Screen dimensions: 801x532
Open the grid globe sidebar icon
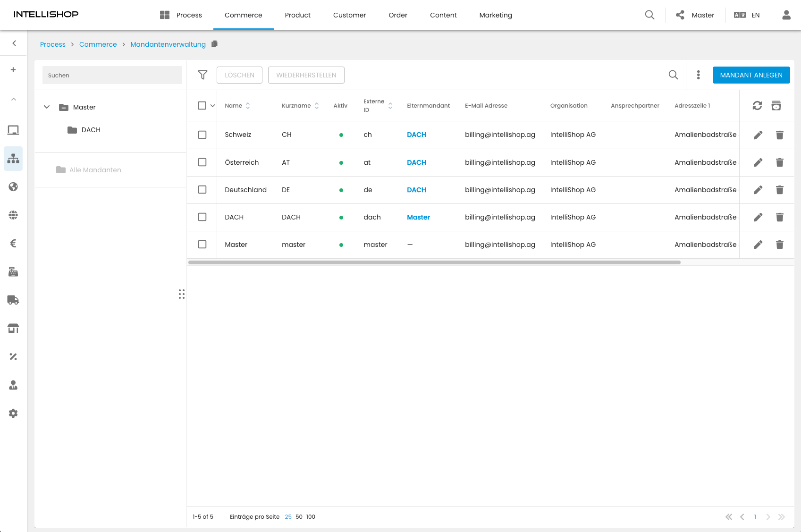point(13,215)
